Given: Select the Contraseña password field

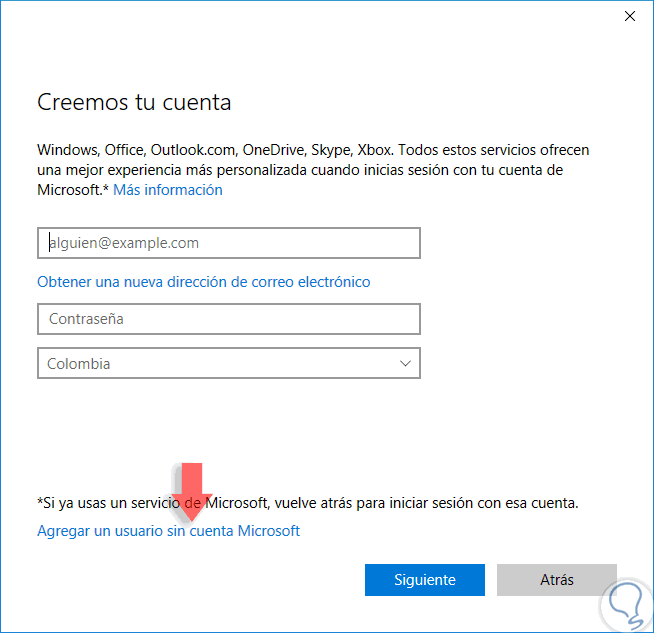Looking at the screenshot, I should 229,319.
